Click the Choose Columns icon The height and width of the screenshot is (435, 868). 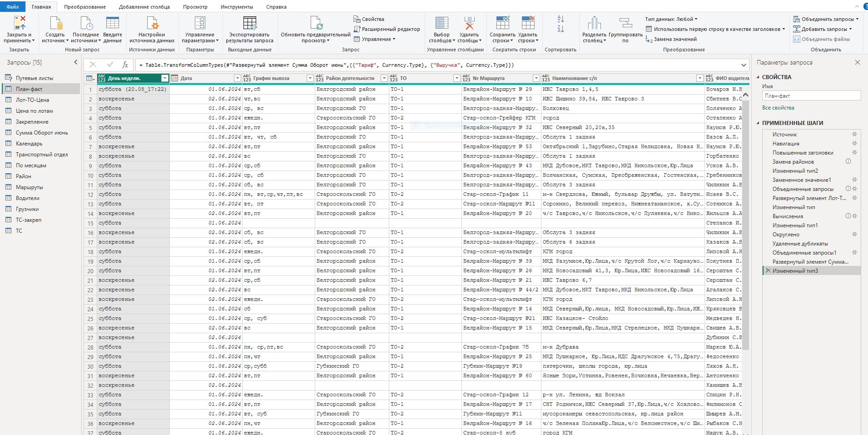pyautogui.click(x=441, y=23)
